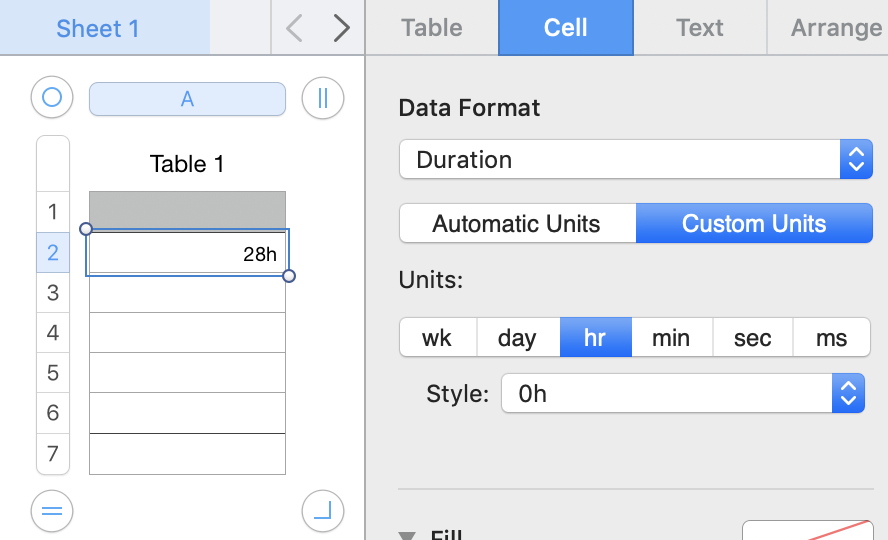
Task: Click the table select circle handle
Action: (x=52, y=98)
